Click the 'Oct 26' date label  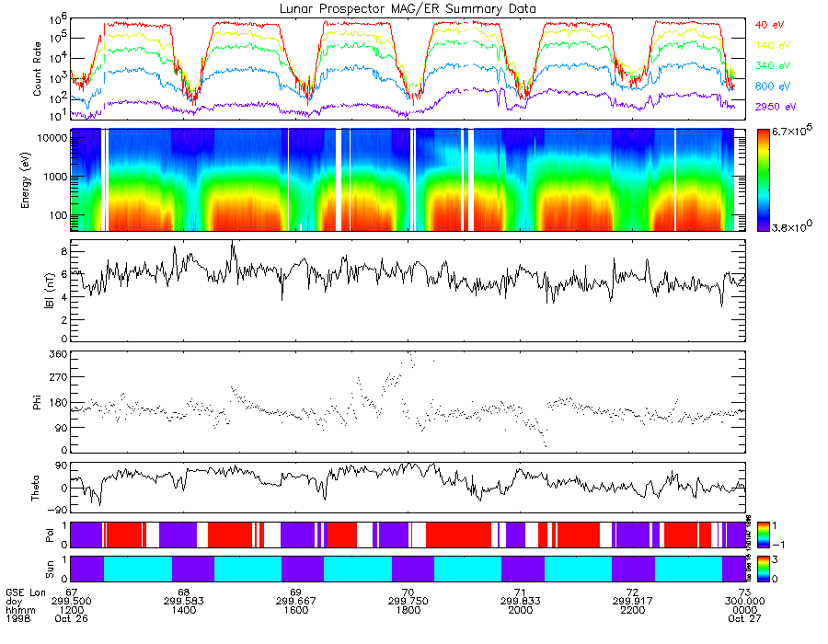pyautogui.click(x=71, y=618)
